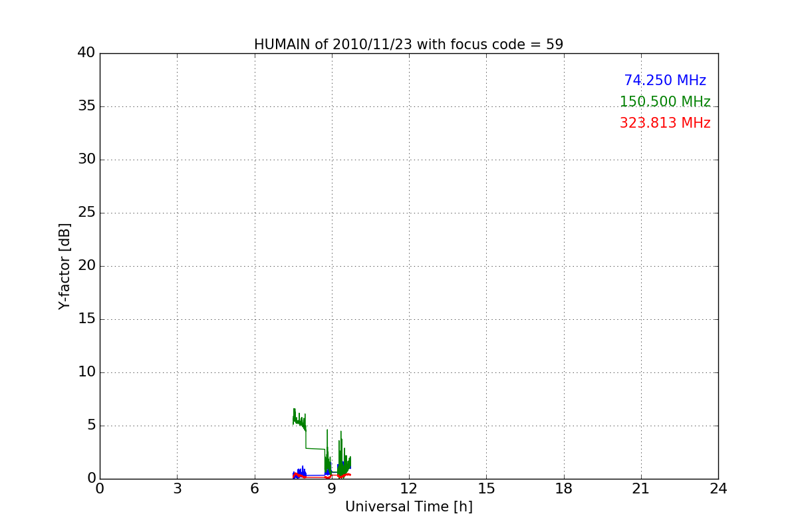This screenshot has width=798, height=532.
Task: Click the x-axis tick label '18'
Action: click(564, 489)
